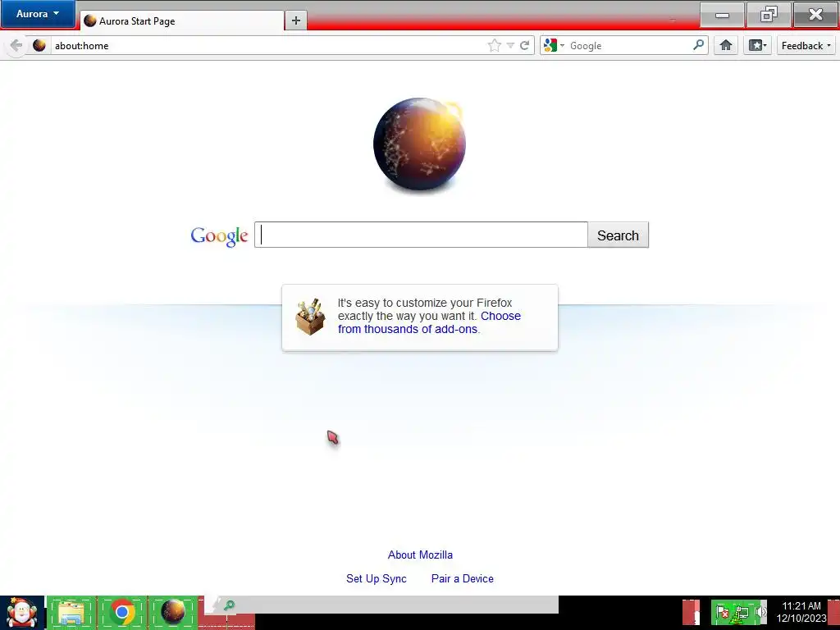
Task: Click the Google logo on start page
Action: tap(219, 235)
